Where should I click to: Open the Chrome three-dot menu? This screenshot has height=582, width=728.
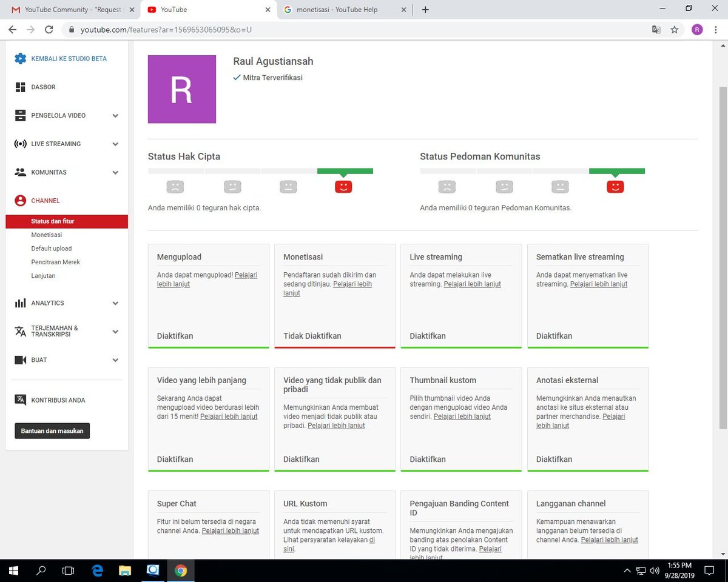(716, 29)
